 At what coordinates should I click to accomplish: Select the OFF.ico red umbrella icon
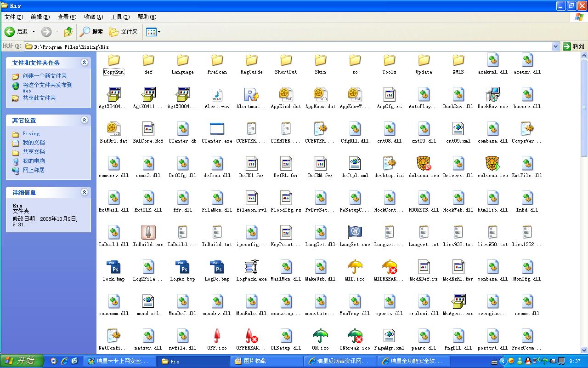click(x=217, y=337)
